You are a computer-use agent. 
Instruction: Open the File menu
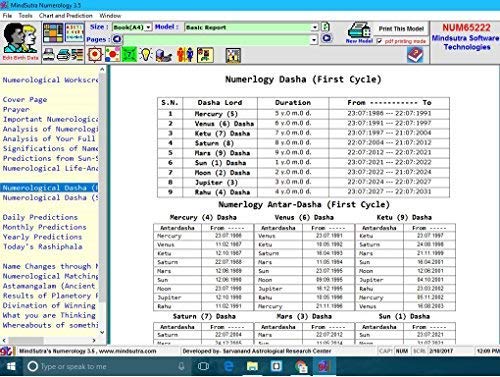tap(7, 16)
